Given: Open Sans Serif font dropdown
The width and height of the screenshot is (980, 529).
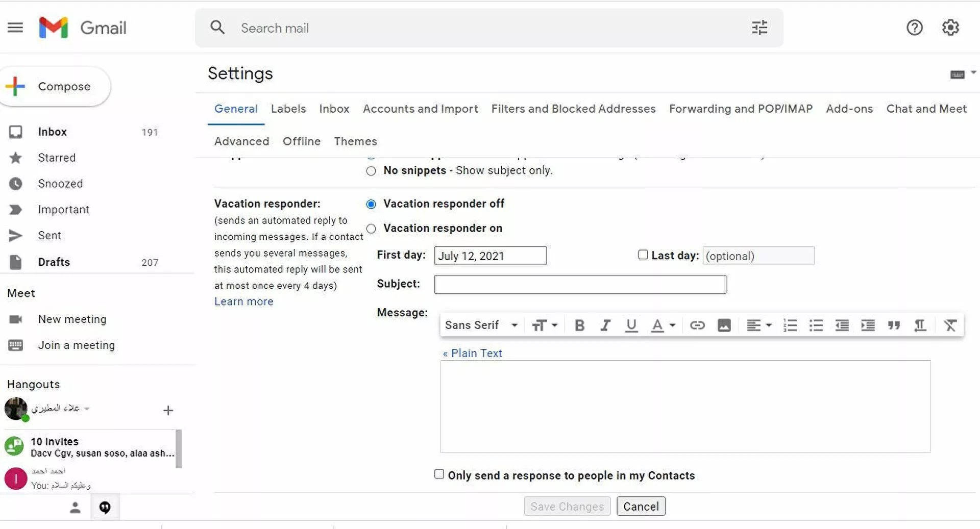Looking at the screenshot, I should [481, 325].
